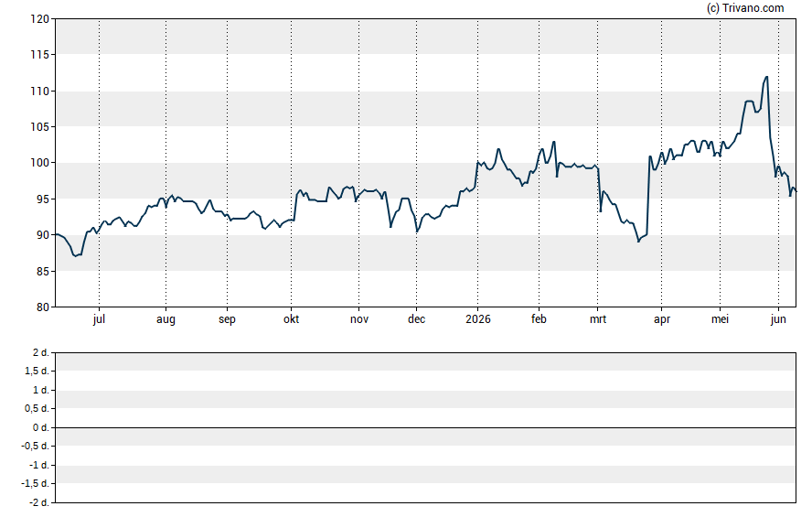
Task: Click the '-1,5 d.' lower axis label
Action: 36,484
